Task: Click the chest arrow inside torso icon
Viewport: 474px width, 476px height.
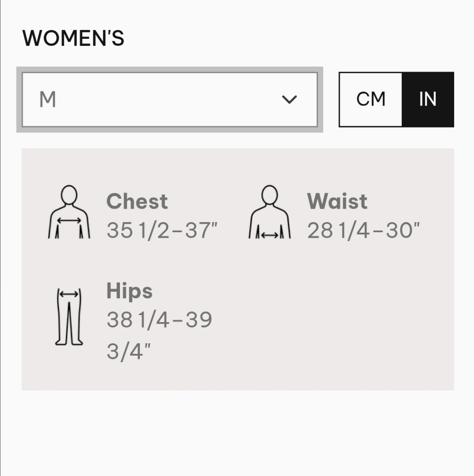Action: tap(69, 221)
